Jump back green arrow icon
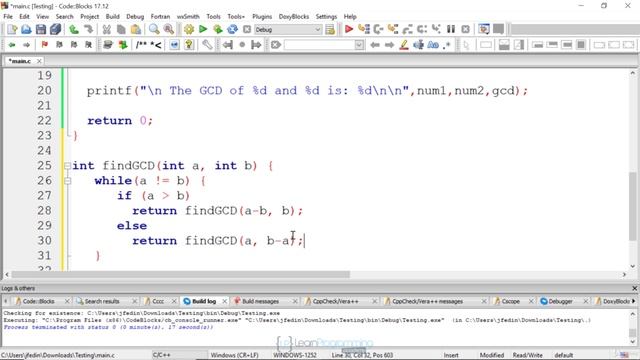640x360 pixels. tap(12, 44)
